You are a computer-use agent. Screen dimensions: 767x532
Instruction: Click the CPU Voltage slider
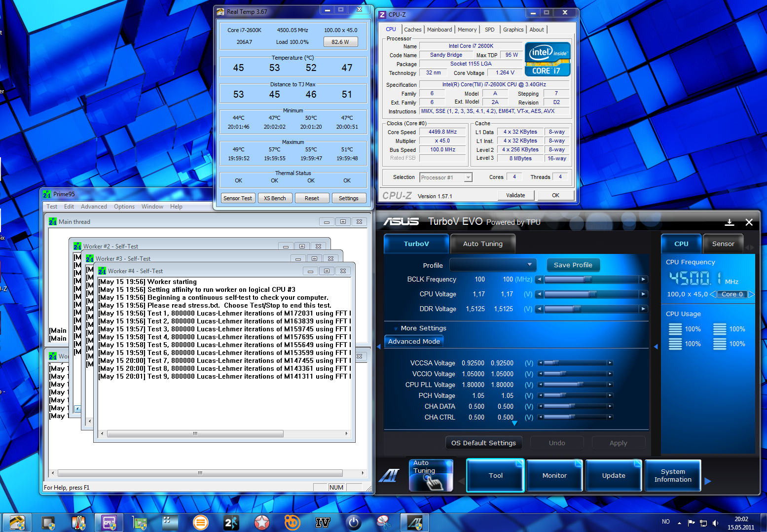591,294
